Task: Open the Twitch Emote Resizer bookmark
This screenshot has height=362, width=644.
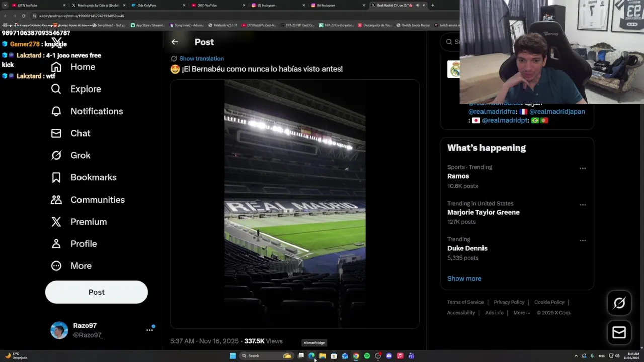Action: pos(414,25)
